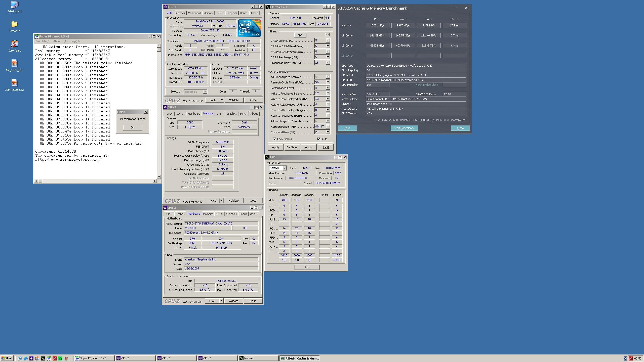Click SPD window title bar icon
Image resolution: width=644 pixels, height=362 pixels.
coord(267,157)
